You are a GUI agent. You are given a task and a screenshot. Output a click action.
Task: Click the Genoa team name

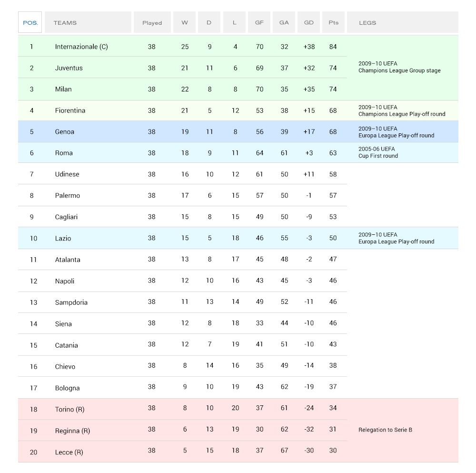coord(64,131)
